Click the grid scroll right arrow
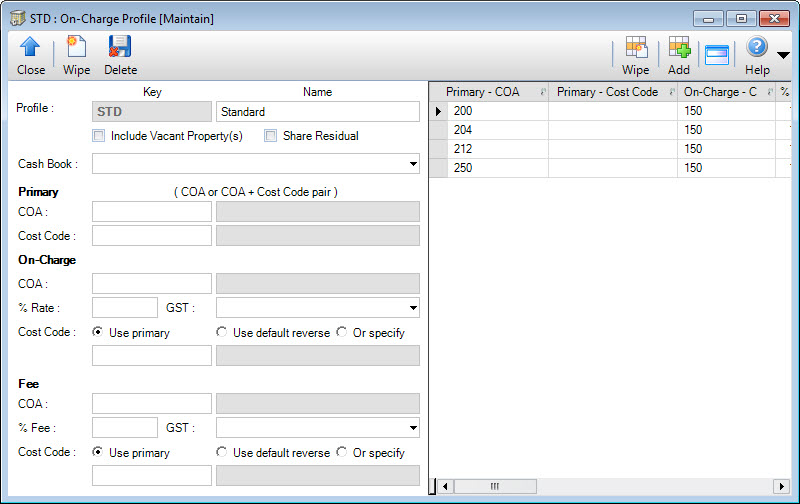Viewport: 800px width, 504px height. pyautogui.click(x=781, y=486)
